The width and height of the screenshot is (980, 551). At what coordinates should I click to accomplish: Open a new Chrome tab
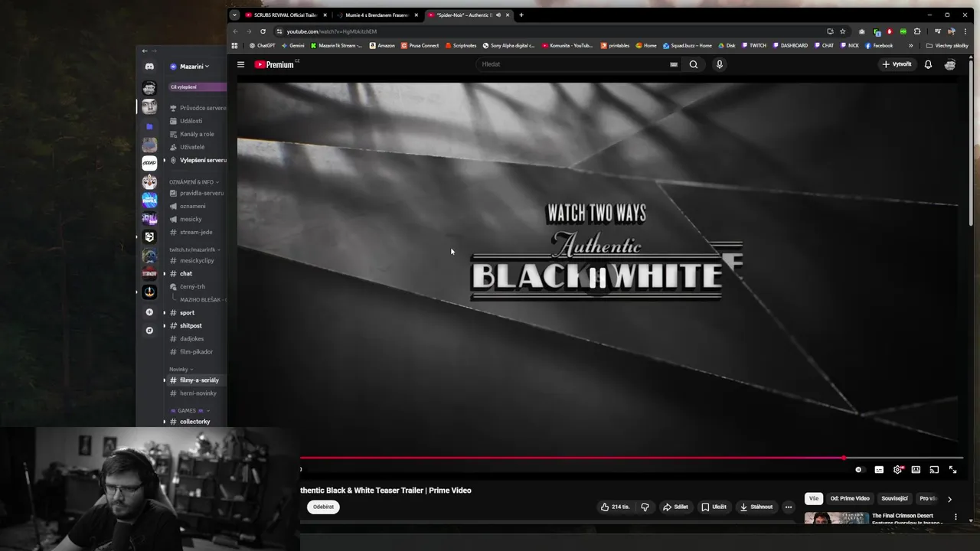click(521, 15)
